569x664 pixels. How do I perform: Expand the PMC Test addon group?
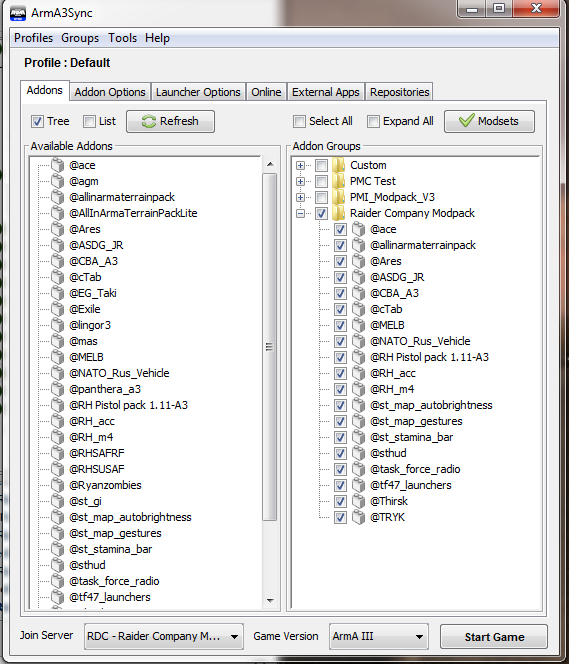tap(301, 181)
